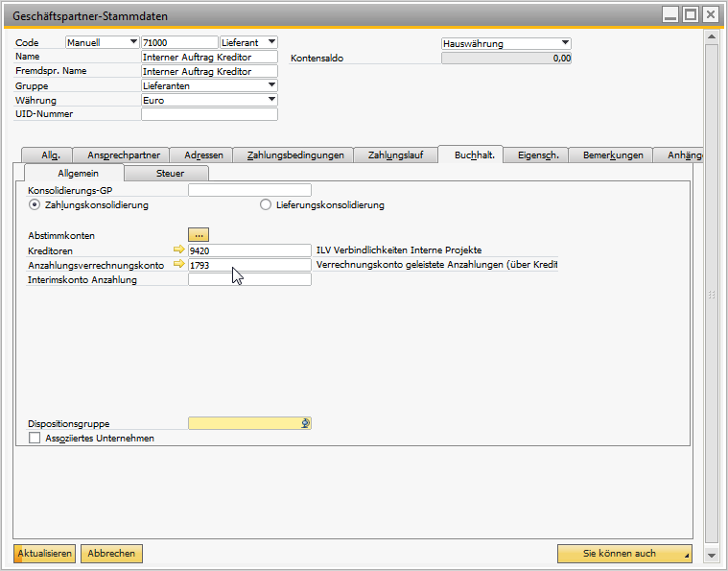The image size is (728, 571).
Task: Click the Kreditoren yellow link arrow
Action: (178, 250)
